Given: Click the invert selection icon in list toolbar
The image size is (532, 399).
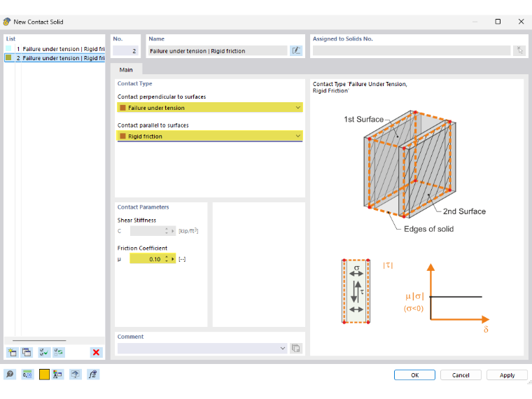Looking at the screenshot, I should tap(59, 352).
